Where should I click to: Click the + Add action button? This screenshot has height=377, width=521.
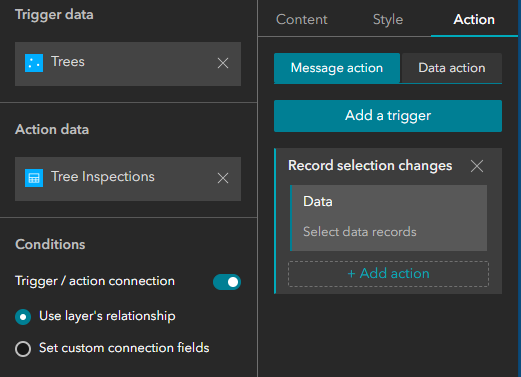(388, 274)
